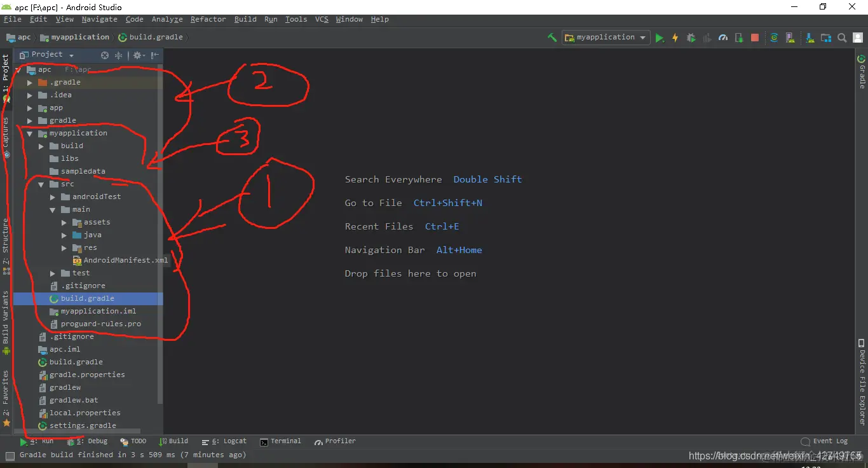
Task: Open the Build Variants side tab
Action: pos(6,322)
